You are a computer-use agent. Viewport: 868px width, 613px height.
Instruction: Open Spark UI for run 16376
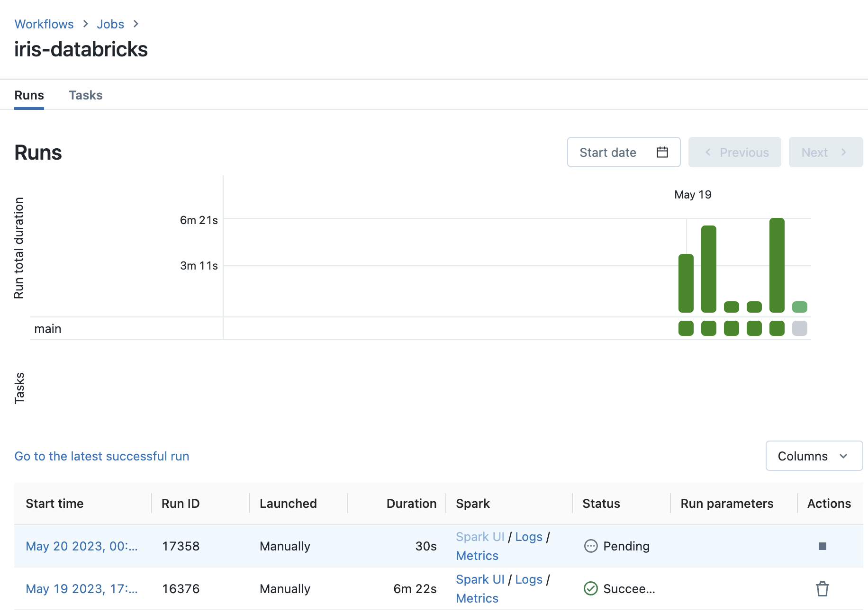pyautogui.click(x=479, y=579)
